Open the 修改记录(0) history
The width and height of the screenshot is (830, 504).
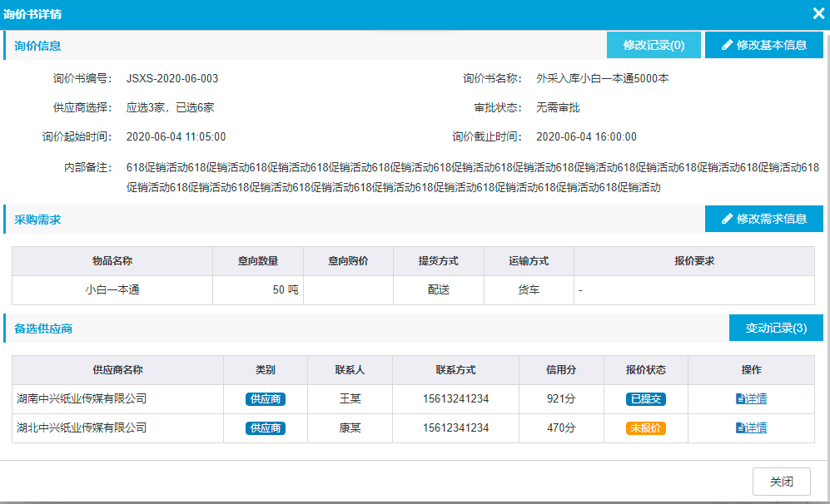654,45
